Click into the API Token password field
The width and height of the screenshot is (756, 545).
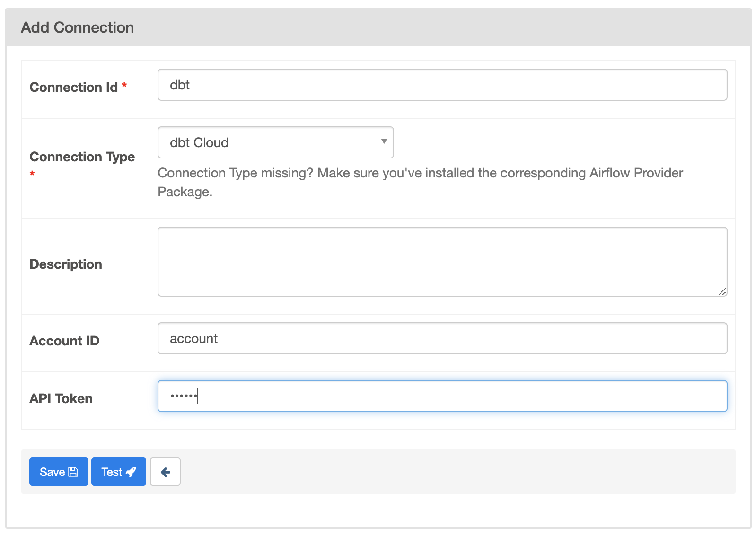442,396
